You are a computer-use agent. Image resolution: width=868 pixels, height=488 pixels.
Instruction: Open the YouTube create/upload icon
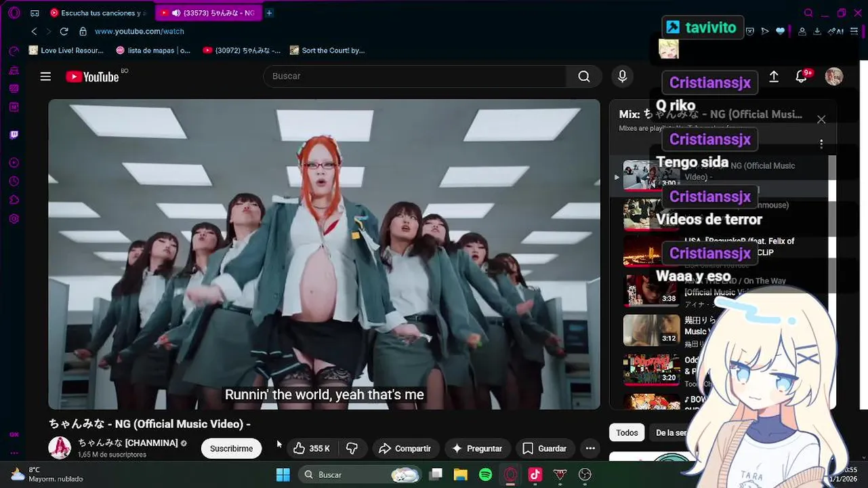click(x=773, y=77)
